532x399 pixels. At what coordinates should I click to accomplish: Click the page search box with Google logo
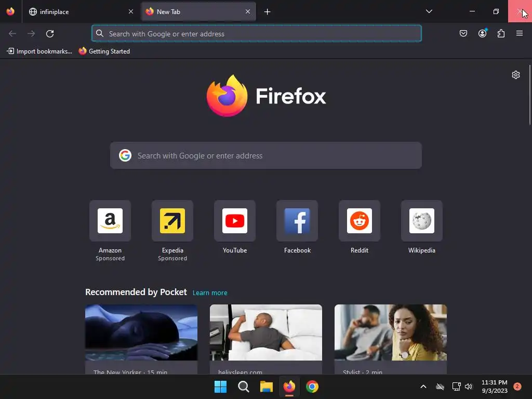[x=266, y=155]
